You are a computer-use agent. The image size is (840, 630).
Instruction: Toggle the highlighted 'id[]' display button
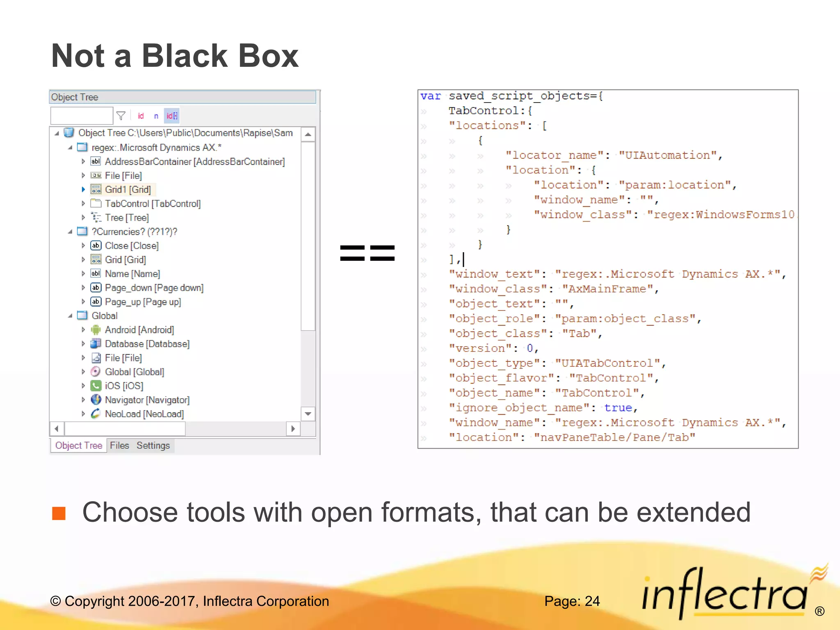click(x=172, y=116)
